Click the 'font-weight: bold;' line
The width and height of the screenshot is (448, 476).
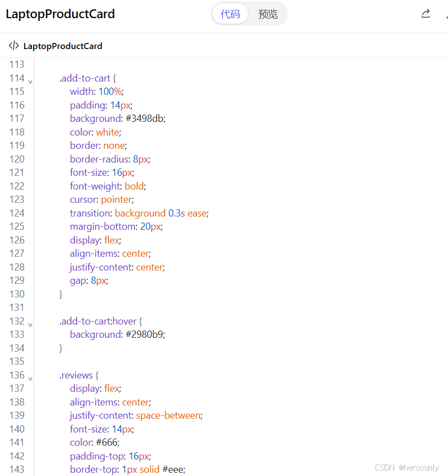[108, 186]
